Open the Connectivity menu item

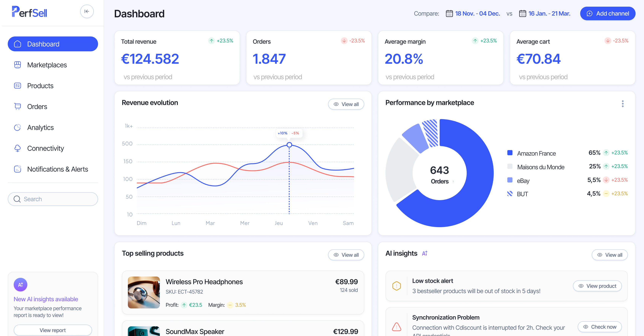[x=45, y=148]
